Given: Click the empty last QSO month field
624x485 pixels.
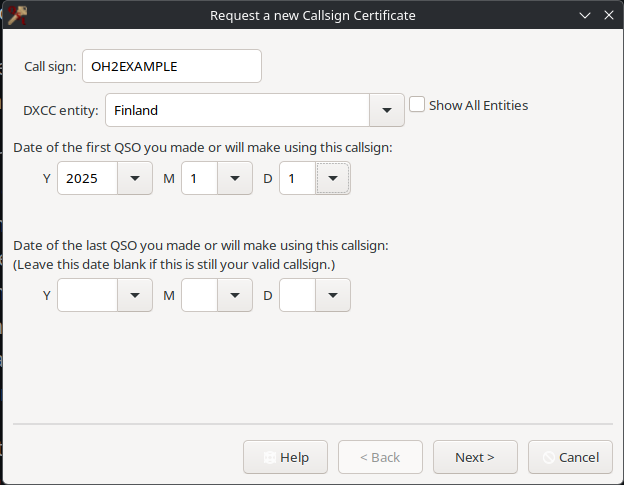Looking at the screenshot, I should point(199,295).
